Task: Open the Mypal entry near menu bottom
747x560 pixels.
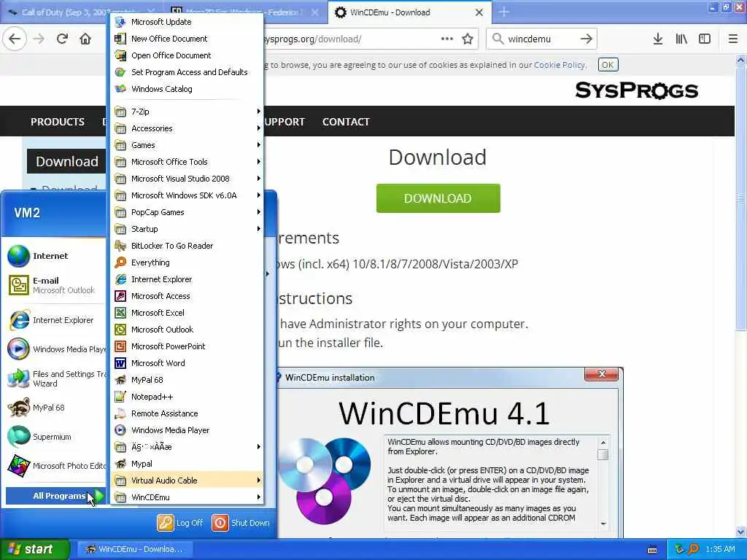Action: 187,463
